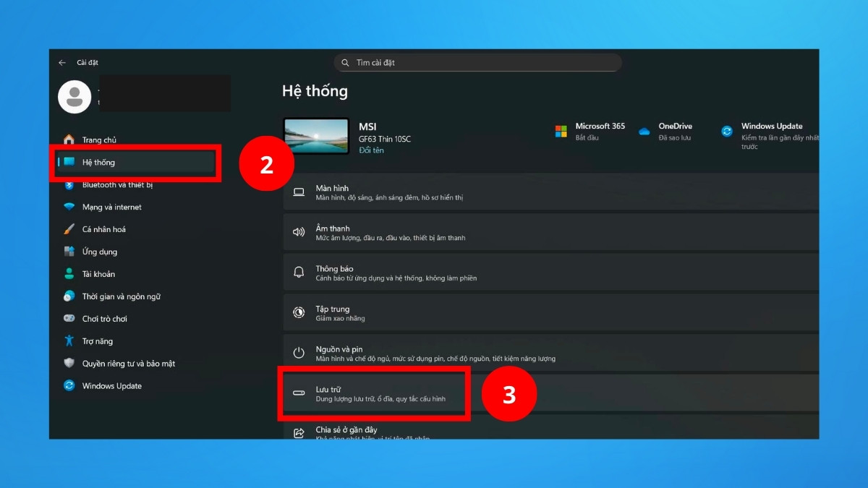Click the OneDrive cloud icon

tap(644, 132)
